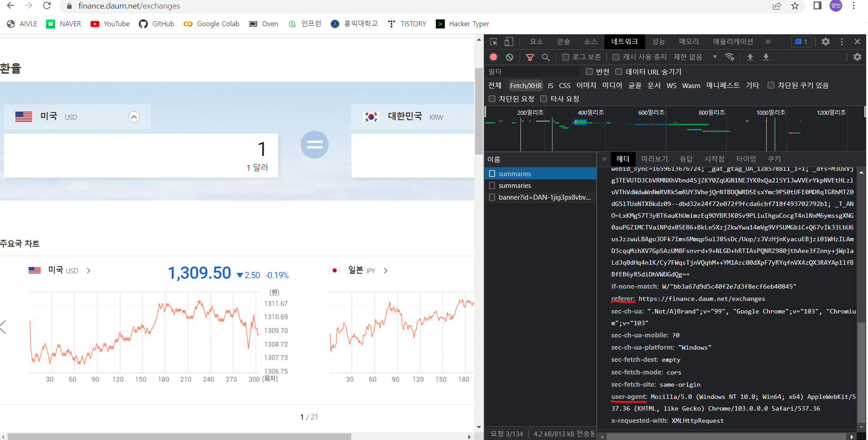This screenshot has height=440, width=868.
Task: Open 일본 JPY chart details arrow
Action: click(386, 271)
